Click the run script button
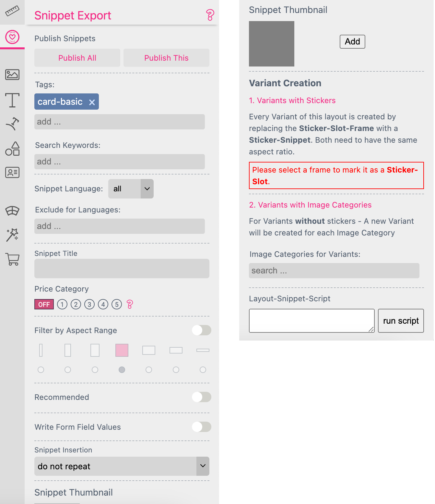Screen dimensions: 435x504 [401, 321]
